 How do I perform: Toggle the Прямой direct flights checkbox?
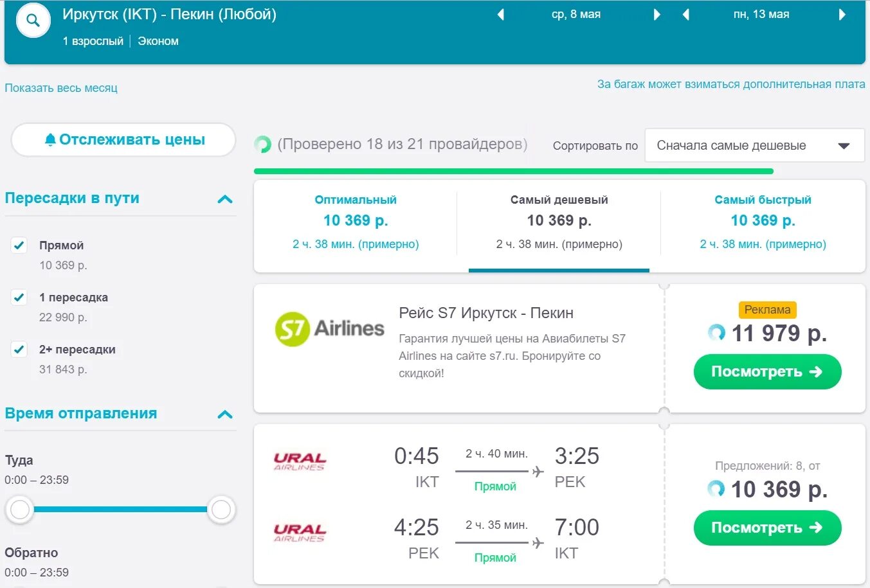point(19,245)
